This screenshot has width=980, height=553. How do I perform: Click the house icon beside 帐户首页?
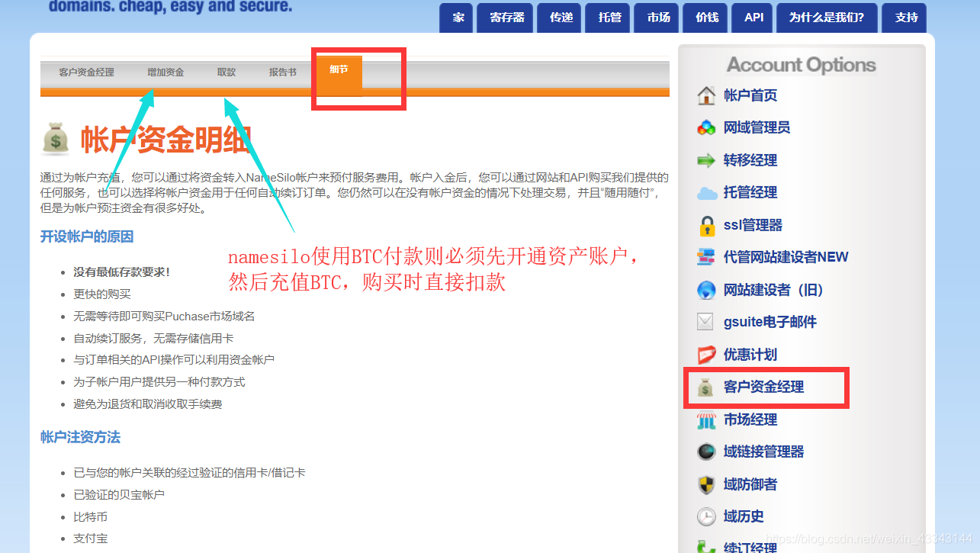click(x=706, y=95)
